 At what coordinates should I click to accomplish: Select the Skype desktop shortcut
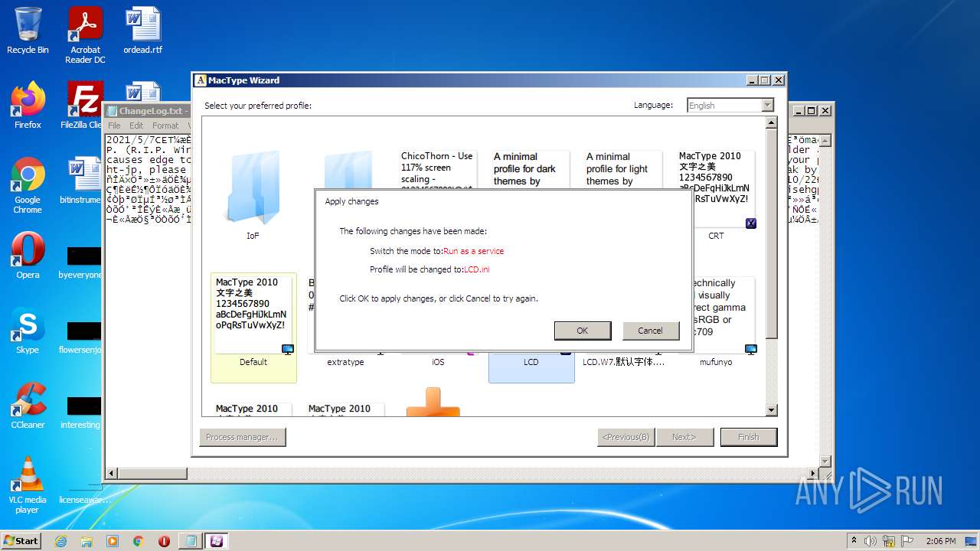[x=28, y=331]
